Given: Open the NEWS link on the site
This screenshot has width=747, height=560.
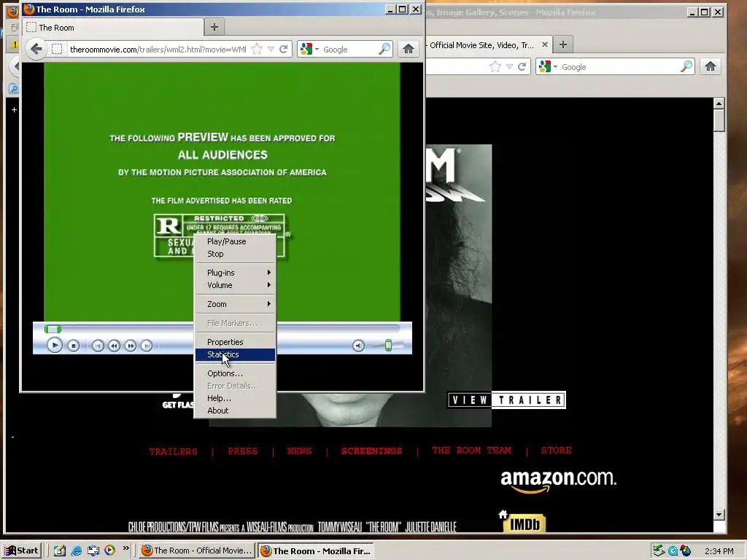Looking at the screenshot, I should (x=299, y=451).
